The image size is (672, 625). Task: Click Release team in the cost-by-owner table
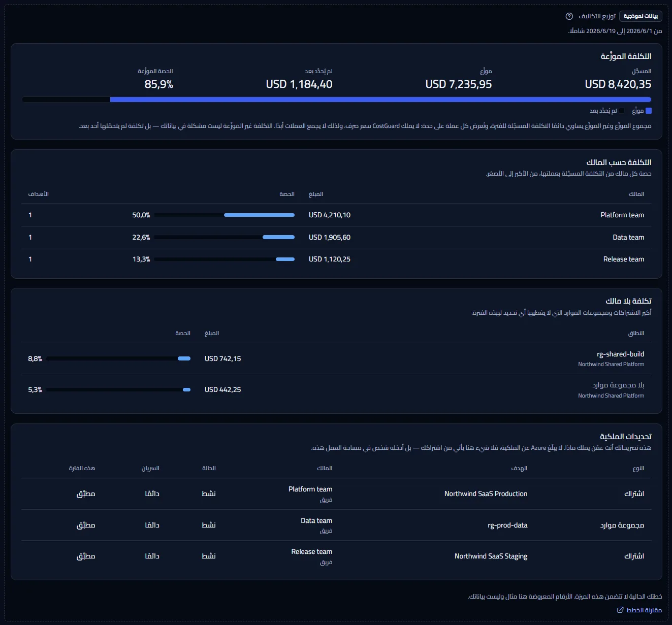624,259
